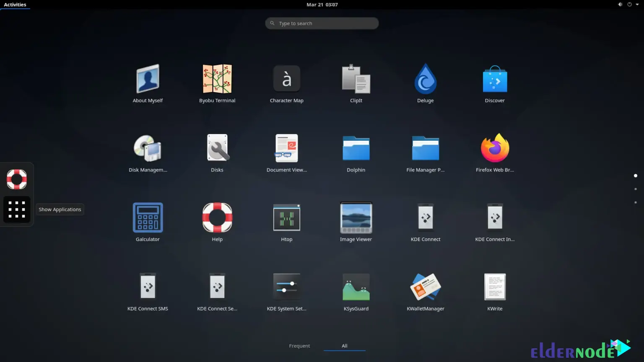The image size is (644, 362).
Task: Switch to the Frequent apps tab
Action: (299, 346)
